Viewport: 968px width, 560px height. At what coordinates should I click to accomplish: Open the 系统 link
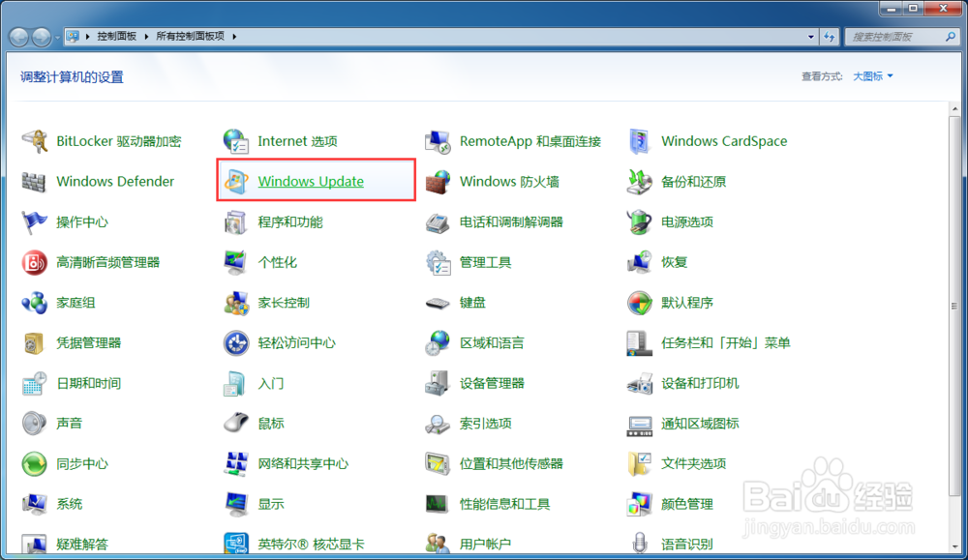tap(69, 505)
